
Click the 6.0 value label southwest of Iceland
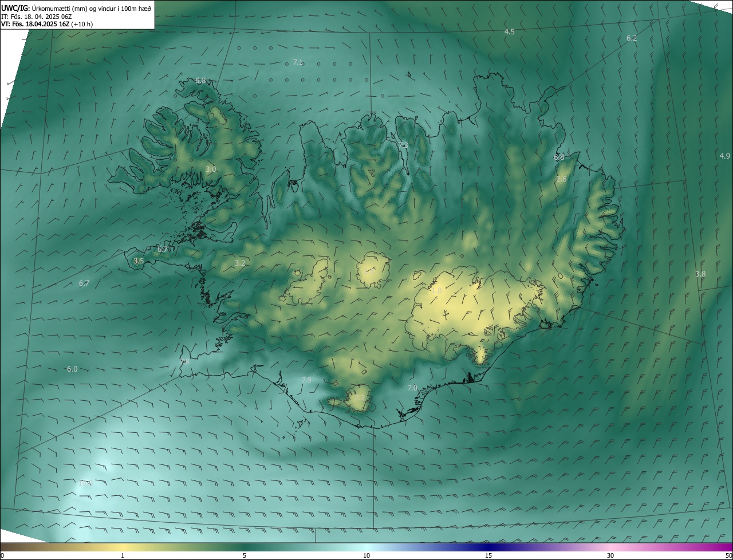click(x=72, y=369)
